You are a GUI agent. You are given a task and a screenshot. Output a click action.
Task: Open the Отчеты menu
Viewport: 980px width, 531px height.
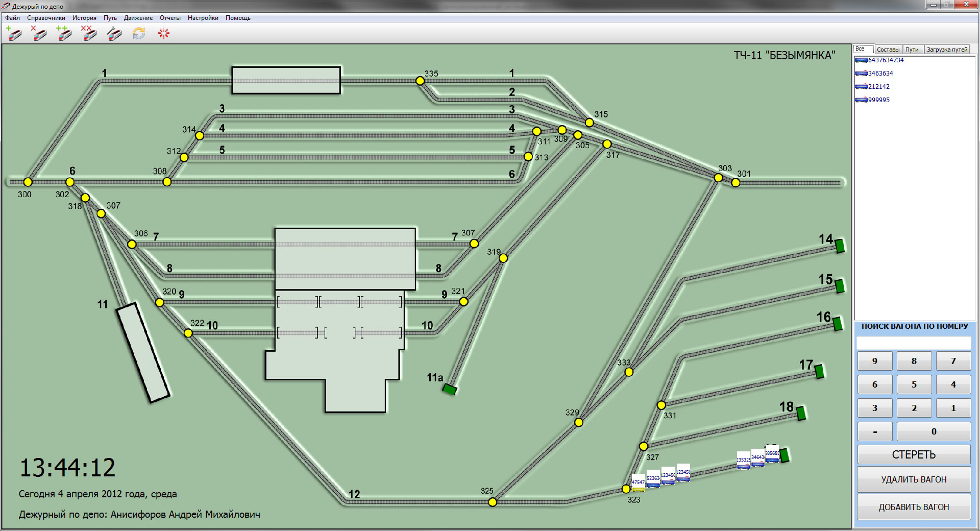tap(170, 18)
